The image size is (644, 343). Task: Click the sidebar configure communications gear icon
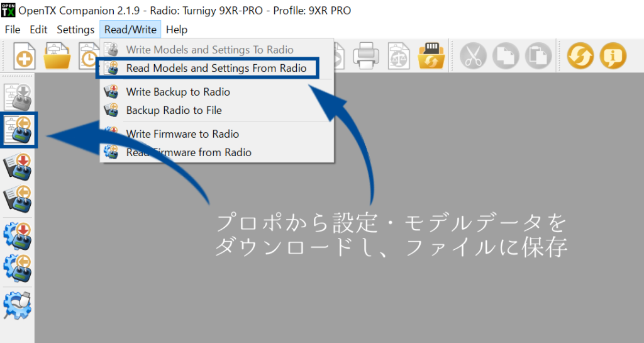(x=18, y=305)
